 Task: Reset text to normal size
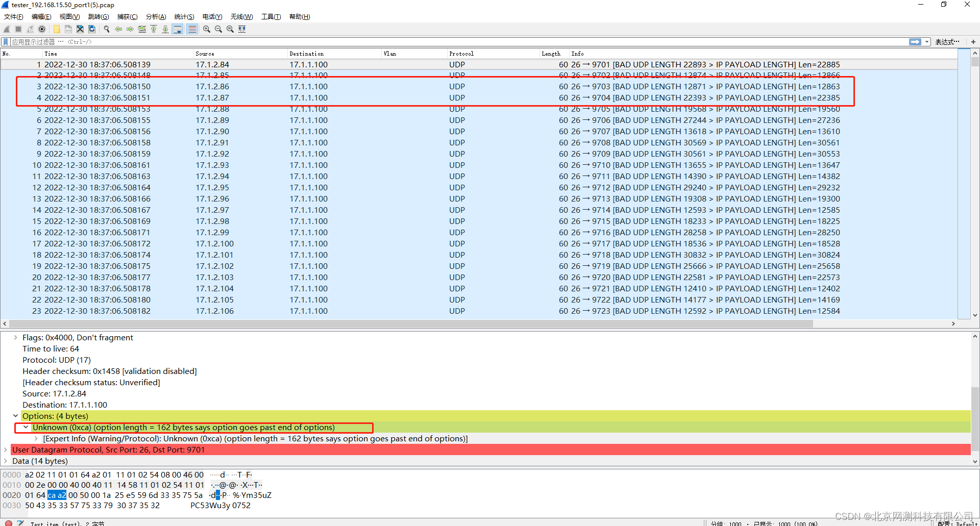[x=230, y=29]
